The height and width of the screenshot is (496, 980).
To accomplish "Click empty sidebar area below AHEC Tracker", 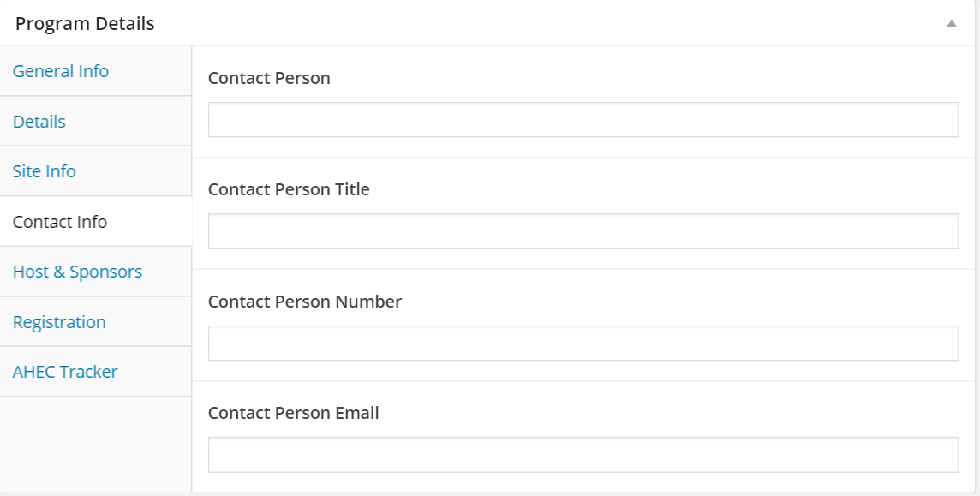I will [x=96, y=444].
